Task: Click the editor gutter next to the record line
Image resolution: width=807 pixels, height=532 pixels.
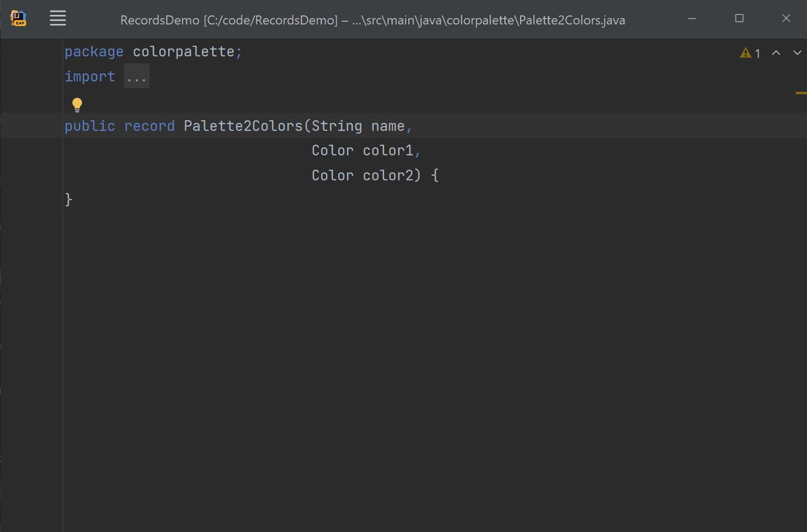Action: coord(32,126)
